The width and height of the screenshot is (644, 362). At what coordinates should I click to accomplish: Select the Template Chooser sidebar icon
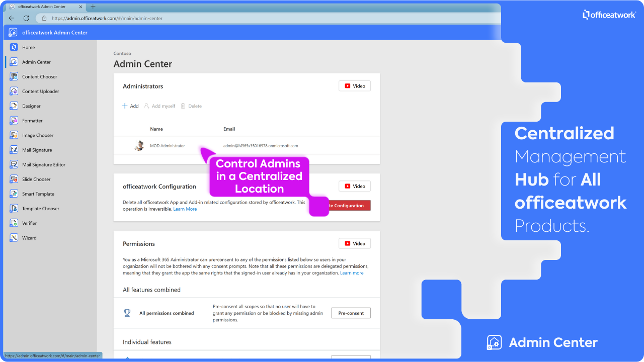pos(14,209)
